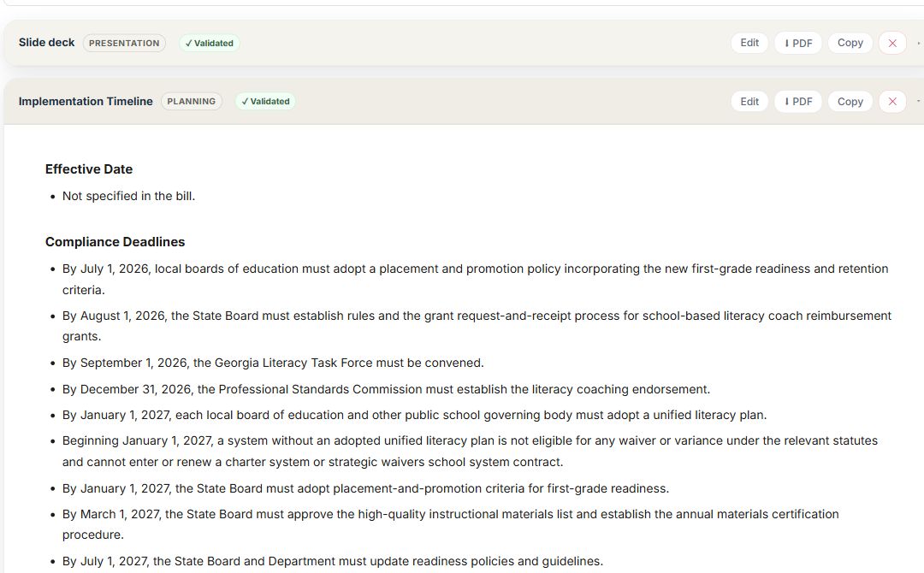This screenshot has height=573, width=924.
Task: Collapse the Implementation Timeline section arrow
Action: click(918, 101)
